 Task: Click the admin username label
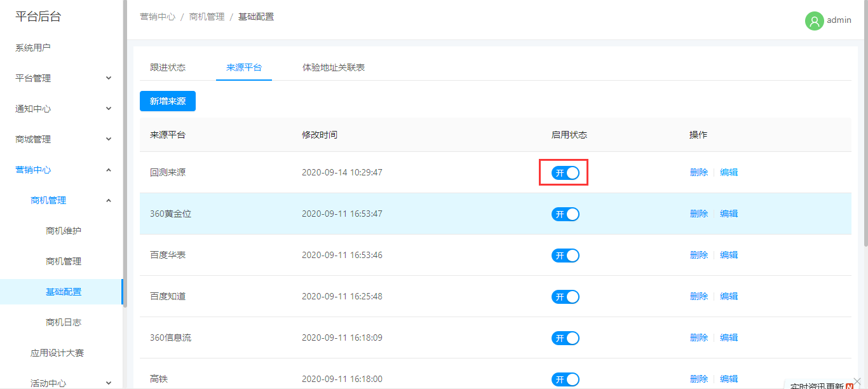coord(839,20)
